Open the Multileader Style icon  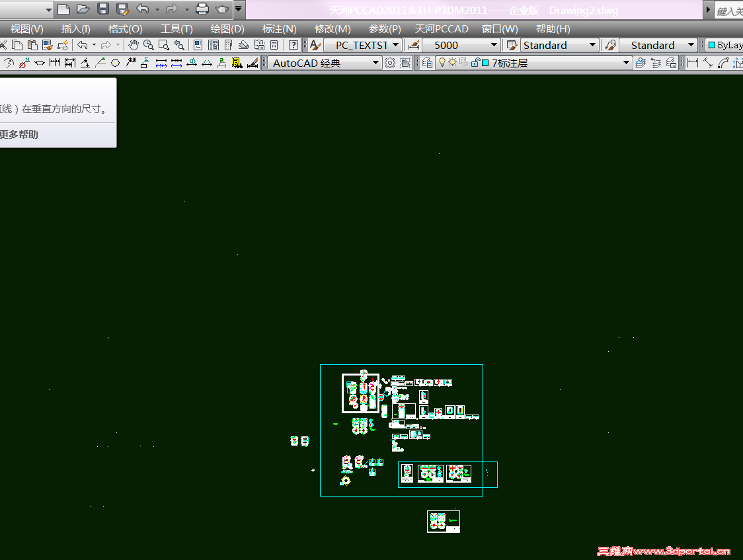tap(610, 45)
